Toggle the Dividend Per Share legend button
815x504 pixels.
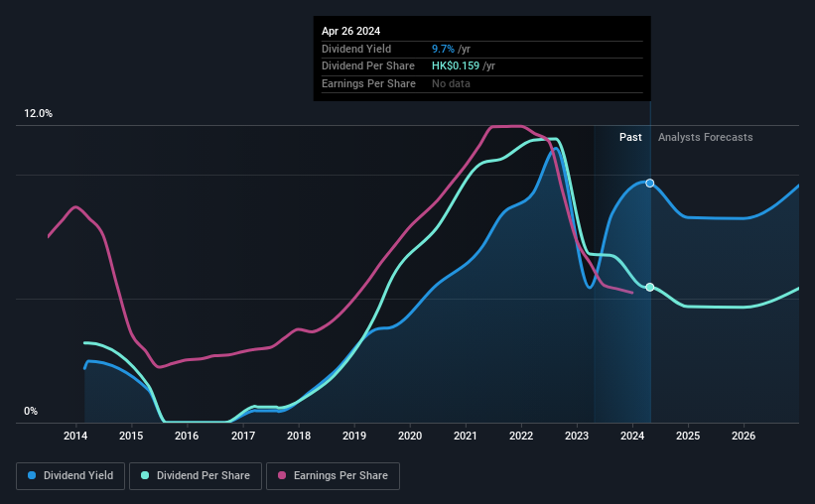[x=196, y=476]
